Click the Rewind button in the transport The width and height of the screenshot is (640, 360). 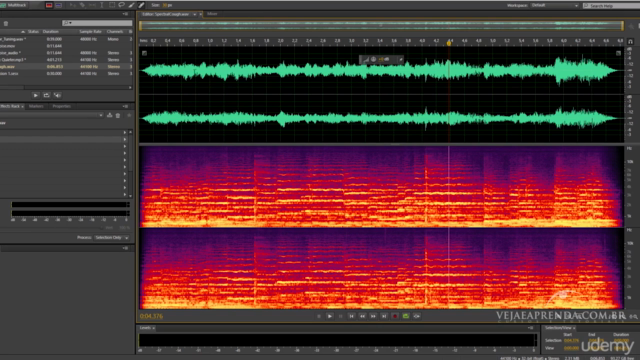(x=362, y=316)
